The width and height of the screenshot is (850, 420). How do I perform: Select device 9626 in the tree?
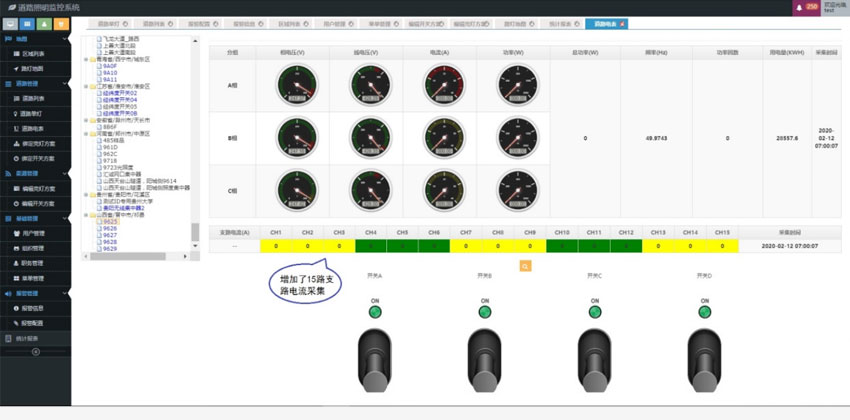coord(110,228)
